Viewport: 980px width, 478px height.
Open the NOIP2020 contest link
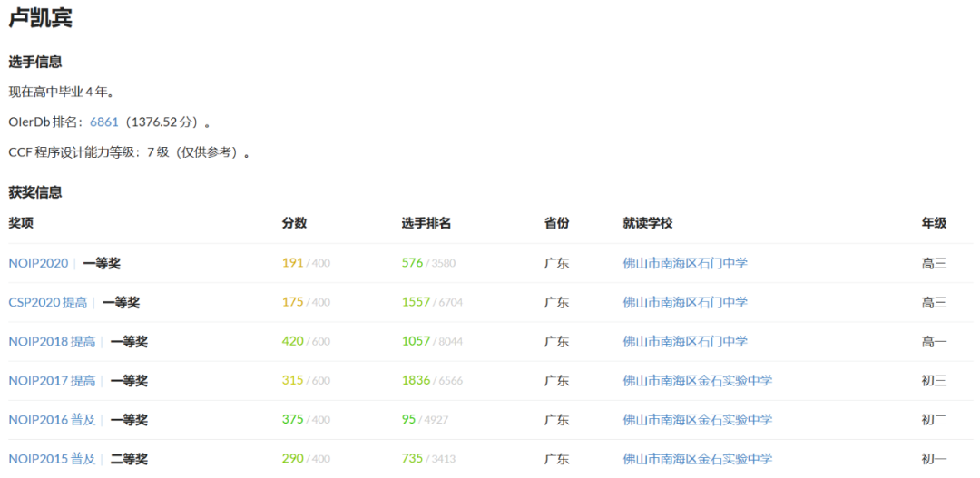[x=38, y=263]
